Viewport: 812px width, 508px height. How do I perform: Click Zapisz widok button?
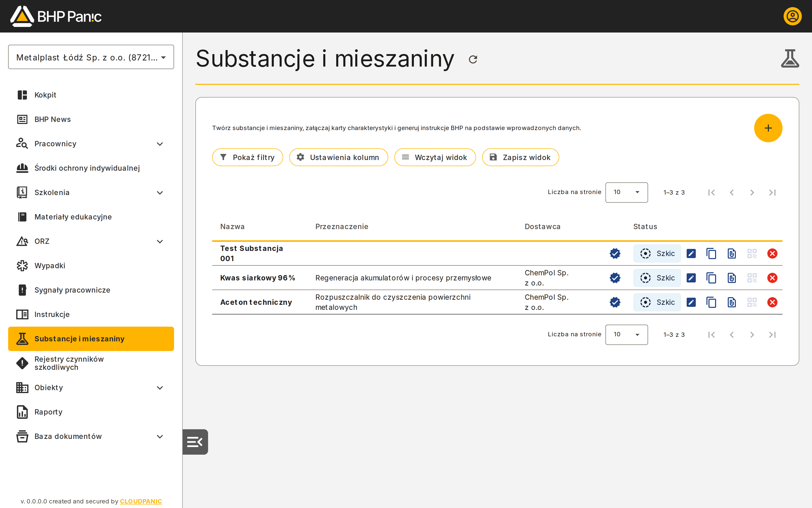(x=520, y=157)
